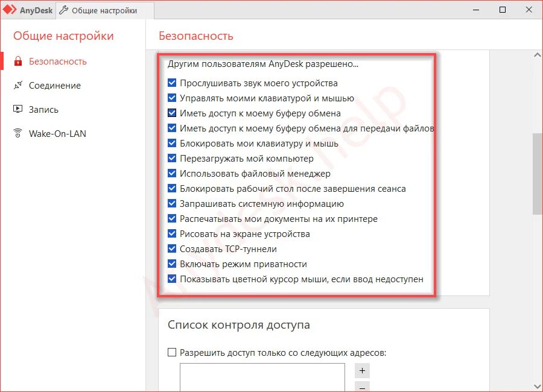
Task: Toggle Иметь доступ к моему буферу обмена checkbox
Action: 172,113
